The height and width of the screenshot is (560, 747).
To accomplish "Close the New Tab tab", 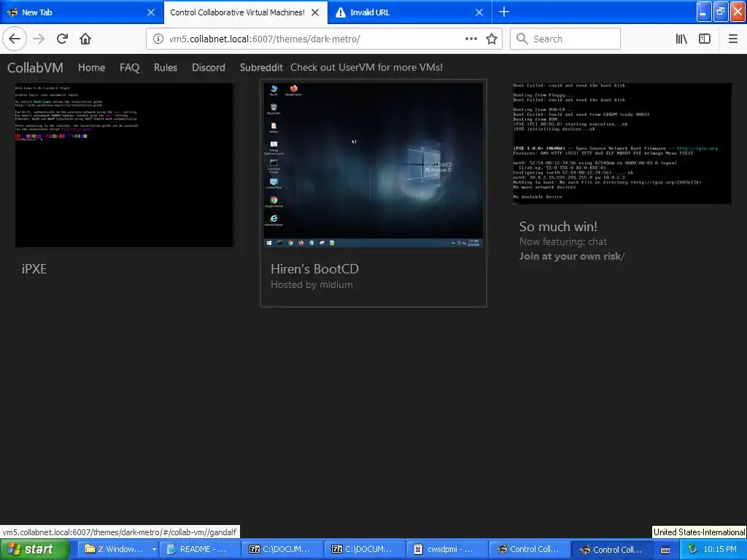I will (150, 12).
